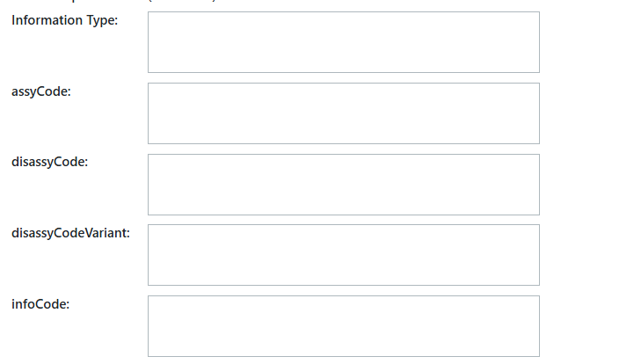Click the assyCode label text
This screenshot has height=364, width=641.
[x=41, y=91]
